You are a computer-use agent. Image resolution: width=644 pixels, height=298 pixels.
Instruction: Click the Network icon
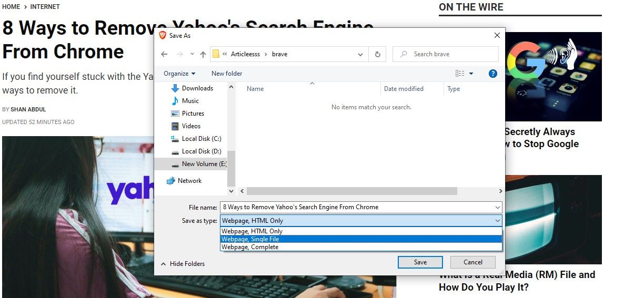click(170, 181)
